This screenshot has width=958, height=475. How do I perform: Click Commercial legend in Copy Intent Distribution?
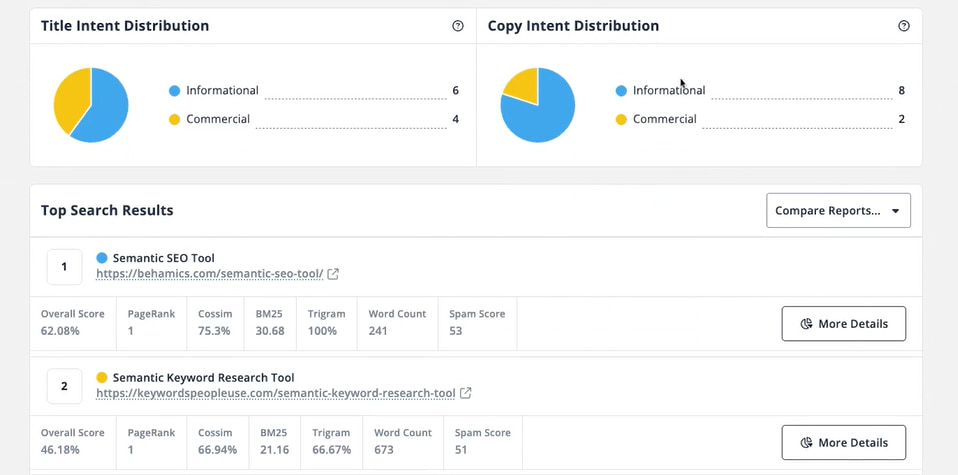click(x=664, y=119)
